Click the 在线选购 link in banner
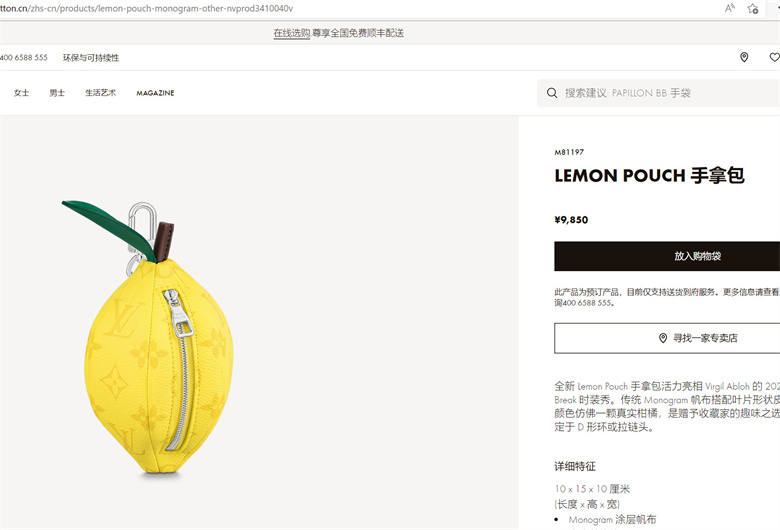This screenshot has height=530, width=780. coord(292,33)
